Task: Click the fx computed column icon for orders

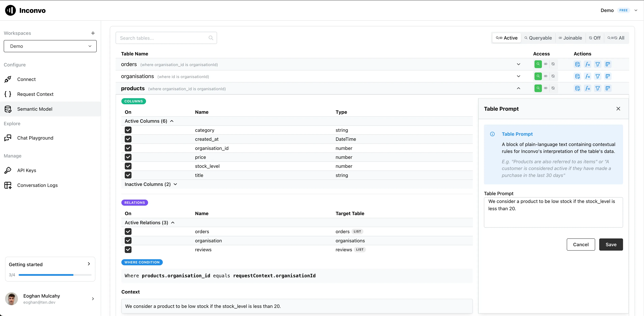Action: (x=588, y=64)
